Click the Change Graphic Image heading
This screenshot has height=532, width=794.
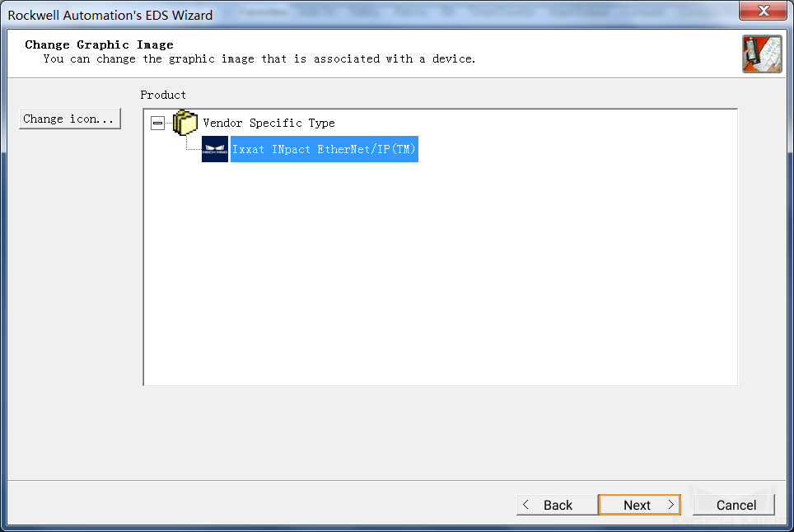99,44
